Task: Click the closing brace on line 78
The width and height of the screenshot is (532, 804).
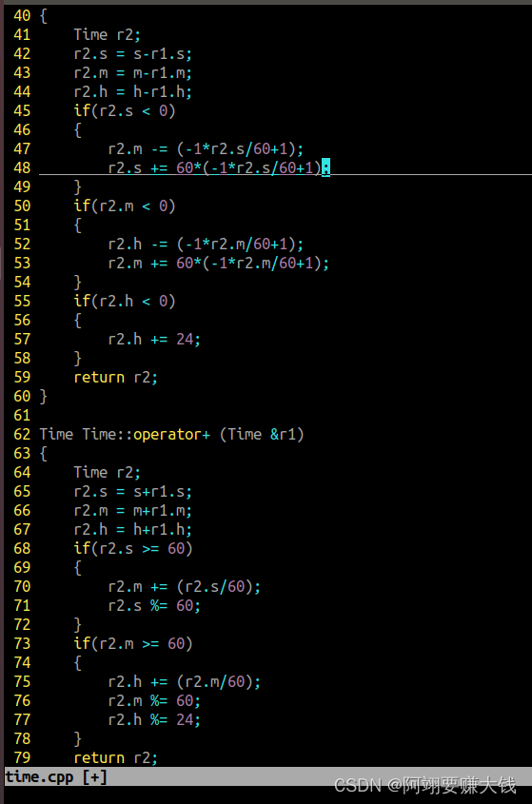Action: click(x=77, y=739)
